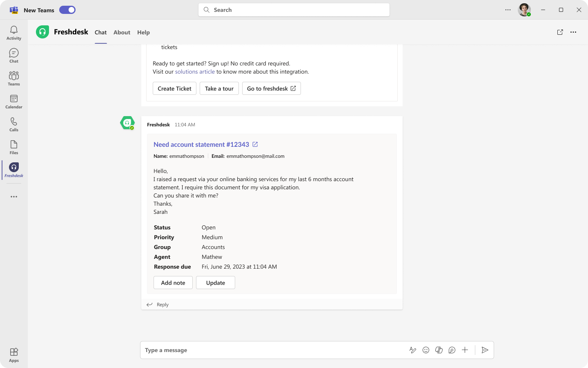Open the Calendar sidebar item
The width and height of the screenshot is (588, 368).
coord(14,101)
